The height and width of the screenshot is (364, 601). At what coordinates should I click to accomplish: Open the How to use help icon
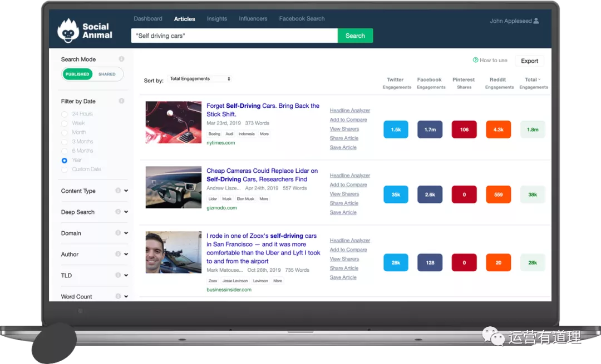(475, 60)
